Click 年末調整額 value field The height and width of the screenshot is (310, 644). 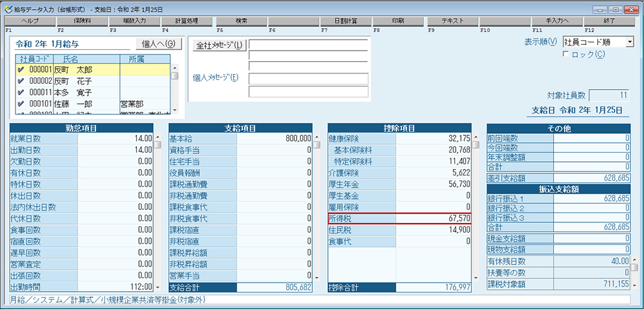(592, 157)
